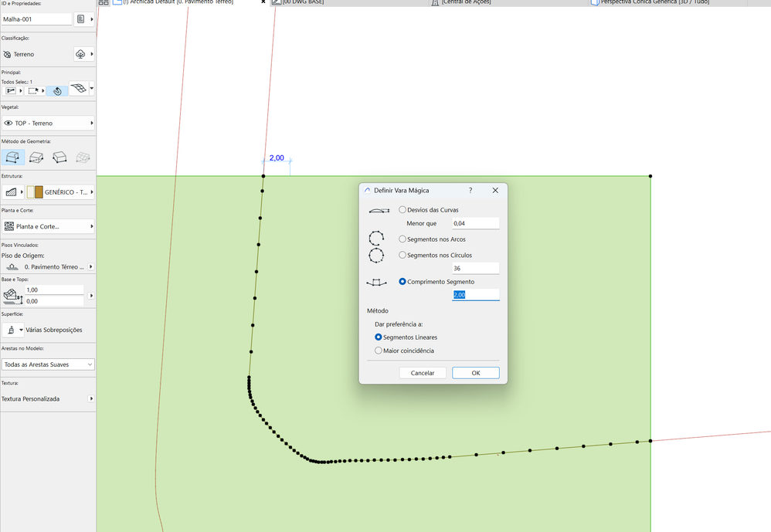The image size is (771, 532).
Task: Click the curve deviation diagram icon
Action: pyautogui.click(x=379, y=210)
